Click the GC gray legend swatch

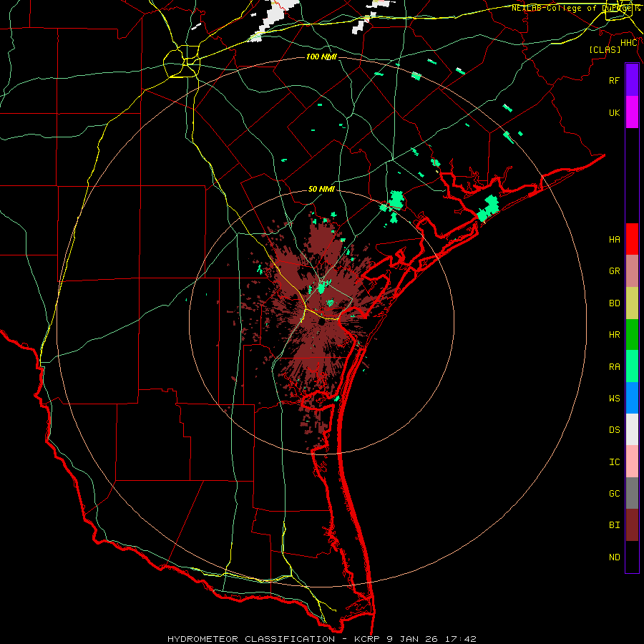pyautogui.click(x=632, y=493)
